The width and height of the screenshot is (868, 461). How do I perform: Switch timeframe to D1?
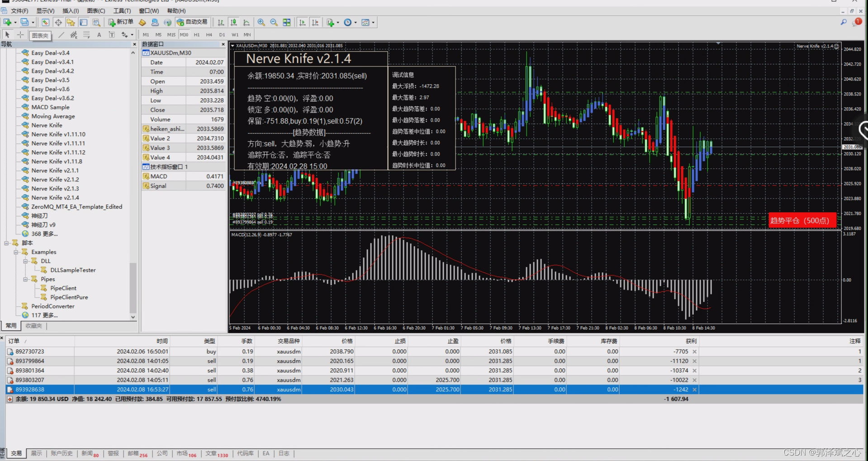pos(222,34)
